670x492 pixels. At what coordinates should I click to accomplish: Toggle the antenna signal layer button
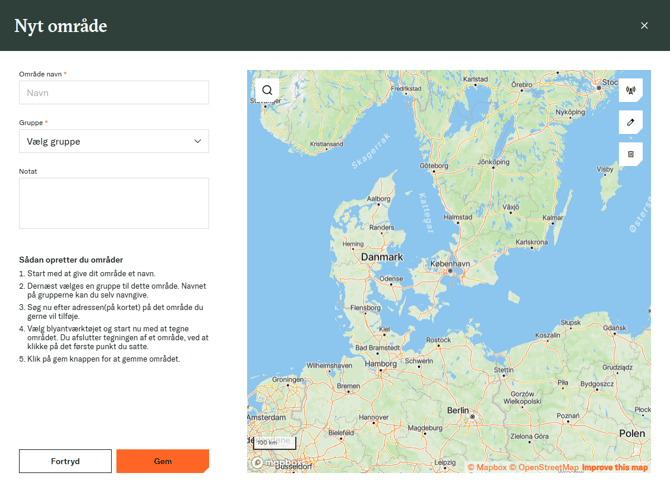pyautogui.click(x=630, y=90)
